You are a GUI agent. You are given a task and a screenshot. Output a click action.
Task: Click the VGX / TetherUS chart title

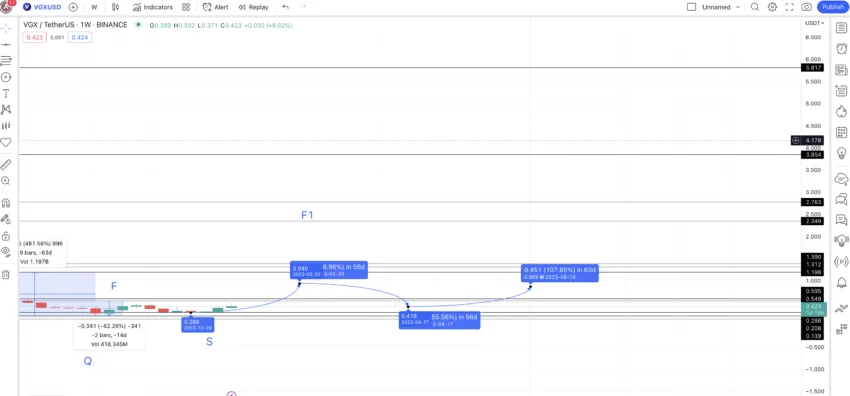75,25
